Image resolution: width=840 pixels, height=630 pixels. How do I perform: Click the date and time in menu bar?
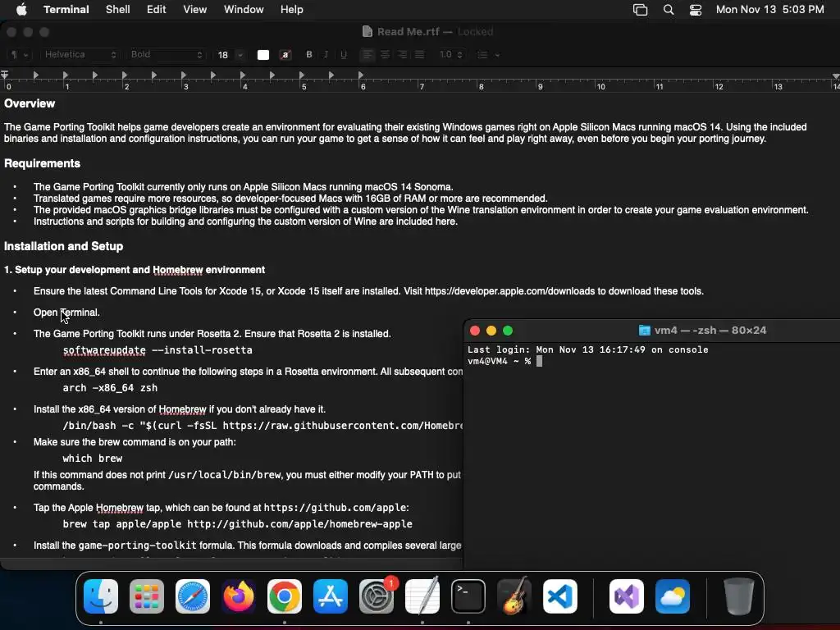point(769,9)
